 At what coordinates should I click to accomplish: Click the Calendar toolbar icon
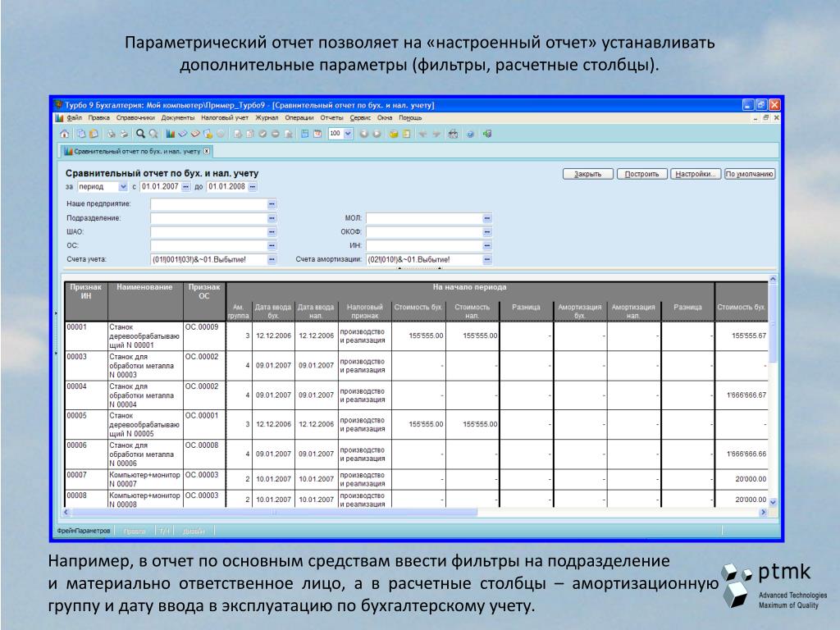(317, 134)
